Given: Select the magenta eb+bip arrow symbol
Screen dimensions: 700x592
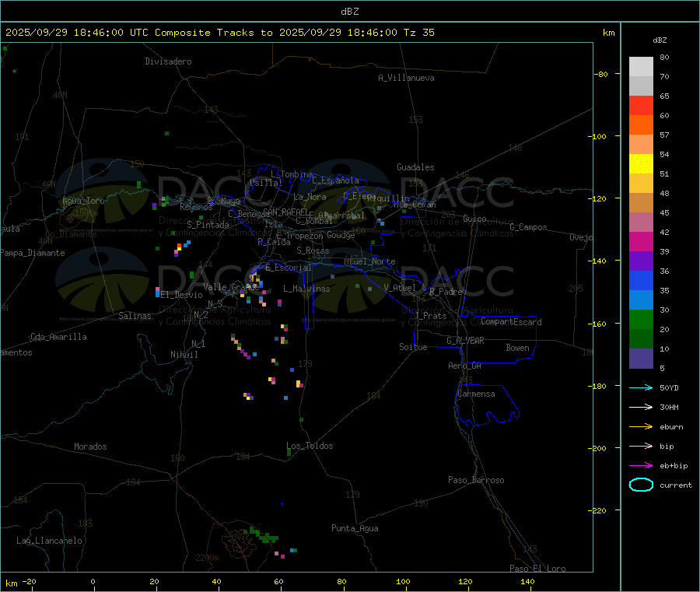Looking at the screenshot, I should coord(640,465).
